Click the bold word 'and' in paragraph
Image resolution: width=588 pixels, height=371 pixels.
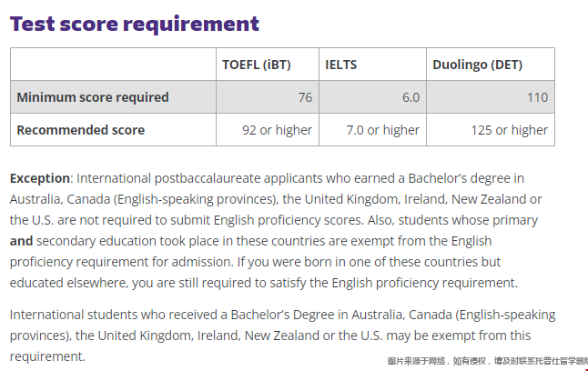coord(21,241)
